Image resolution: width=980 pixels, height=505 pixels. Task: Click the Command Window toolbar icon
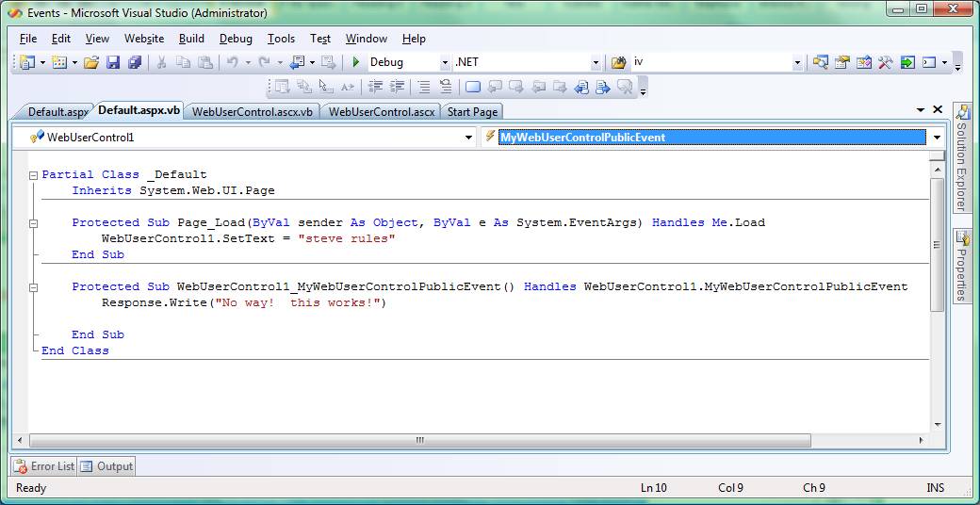click(929, 62)
